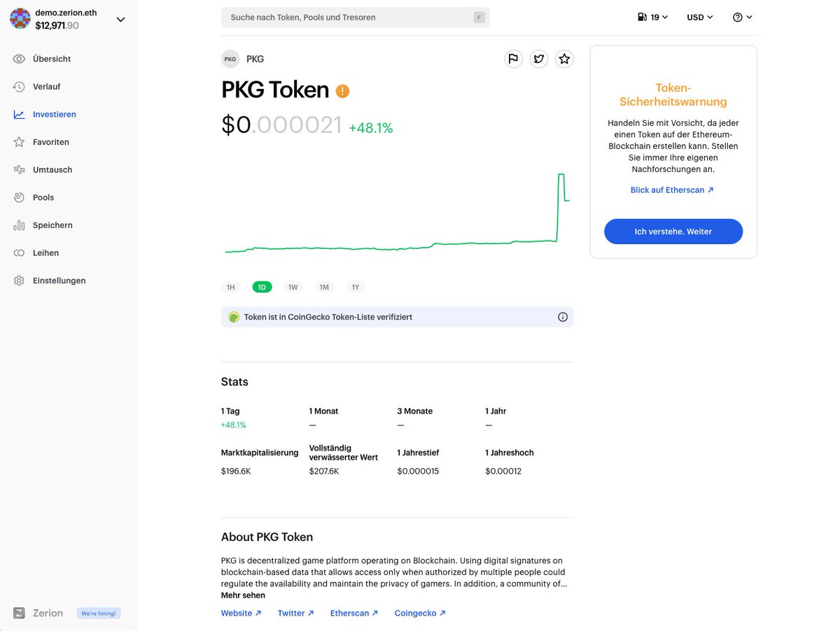Click the Twitter share icon button
Viewport: 840px width, 631px height.
(539, 59)
